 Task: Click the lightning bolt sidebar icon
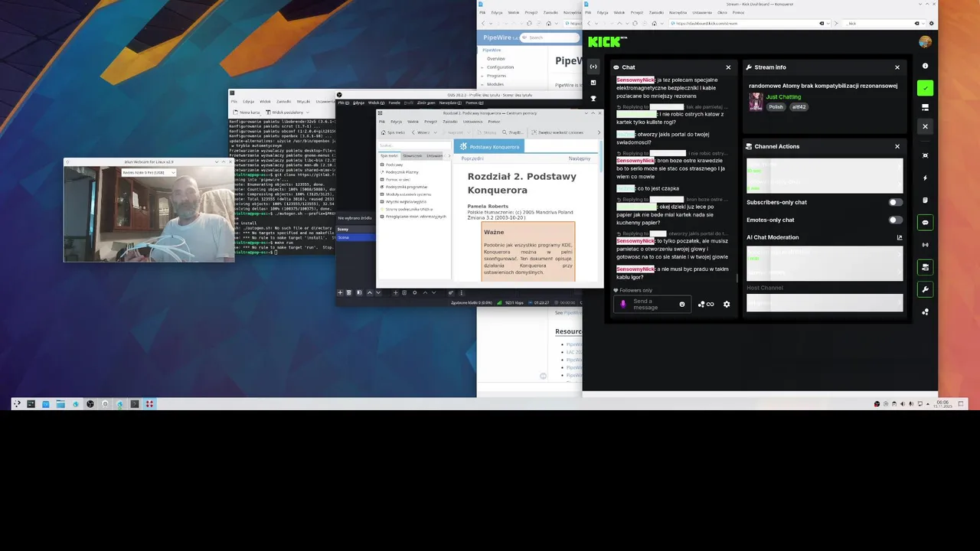point(925,178)
